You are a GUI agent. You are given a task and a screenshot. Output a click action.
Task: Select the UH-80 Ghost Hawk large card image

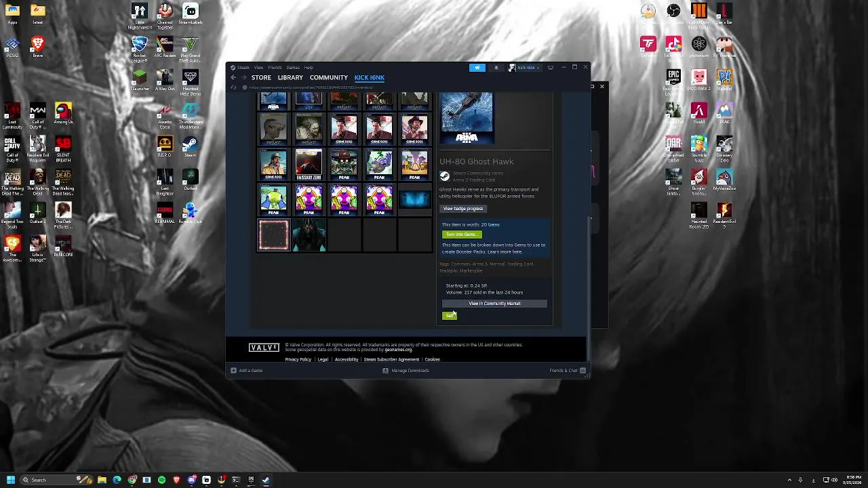click(467, 118)
